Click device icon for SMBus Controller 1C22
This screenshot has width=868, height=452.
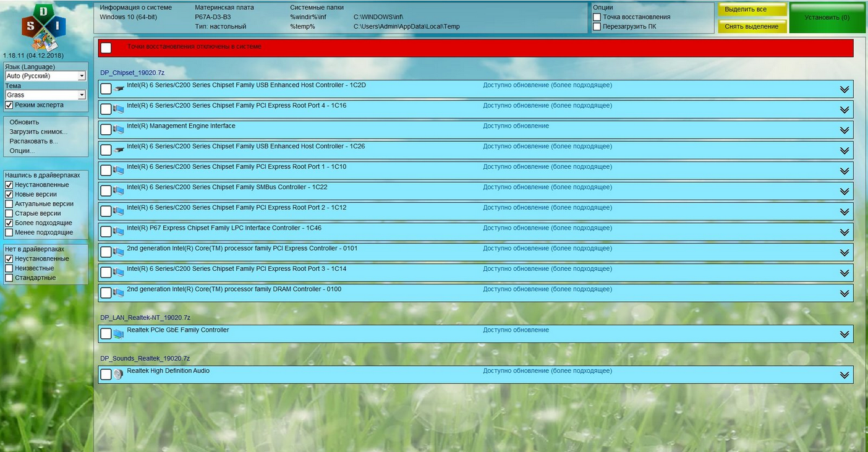click(119, 191)
